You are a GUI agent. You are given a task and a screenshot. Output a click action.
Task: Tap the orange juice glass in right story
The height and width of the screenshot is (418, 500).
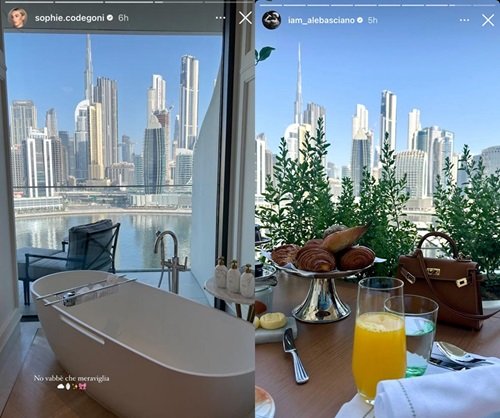(378, 340)
